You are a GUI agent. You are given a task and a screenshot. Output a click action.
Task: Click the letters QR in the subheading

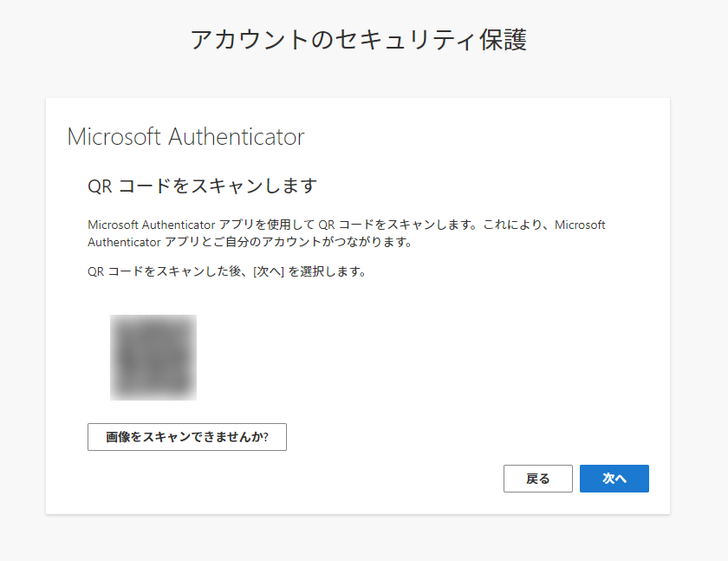tap(100, 186)
